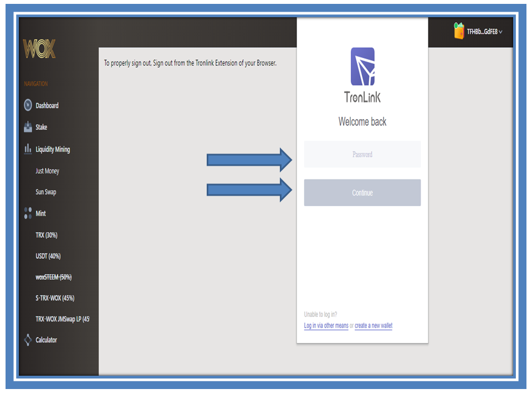Screen dimensions: 532x399
Task: Click the NAVIGATION sidebar label
Action: tap(36, 84)
